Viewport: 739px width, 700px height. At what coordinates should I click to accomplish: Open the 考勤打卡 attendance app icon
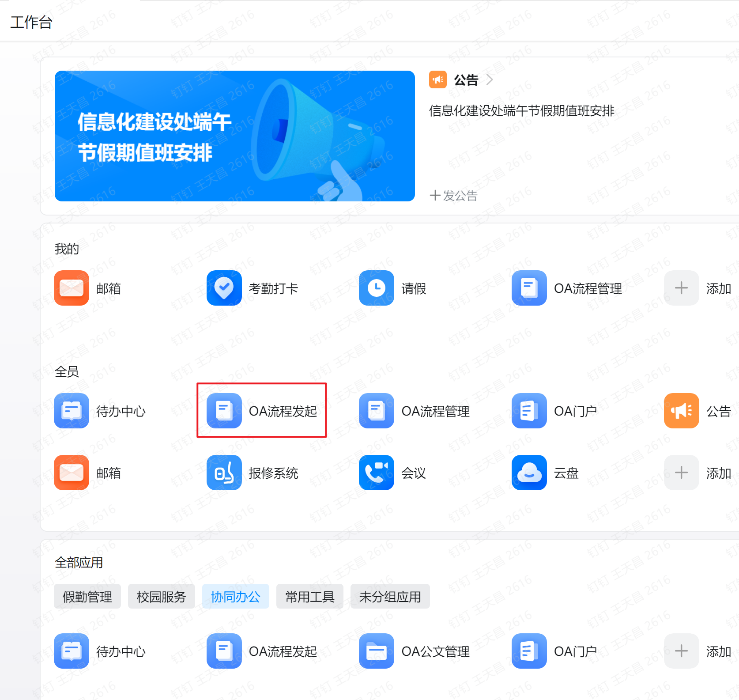pos(224,288)
